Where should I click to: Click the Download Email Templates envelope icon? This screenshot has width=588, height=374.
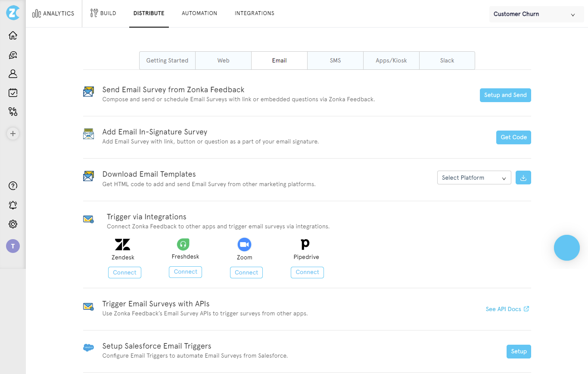click(x=89, y=176)
